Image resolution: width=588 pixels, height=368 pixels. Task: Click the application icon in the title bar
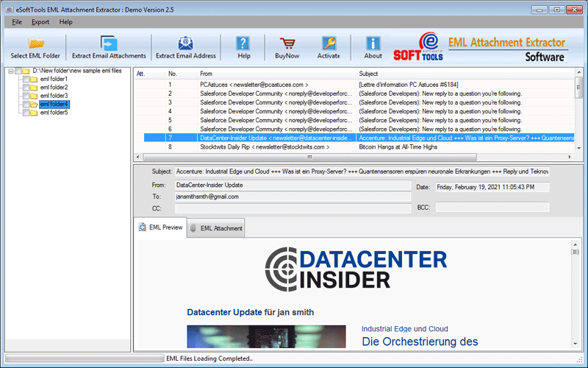10,10
